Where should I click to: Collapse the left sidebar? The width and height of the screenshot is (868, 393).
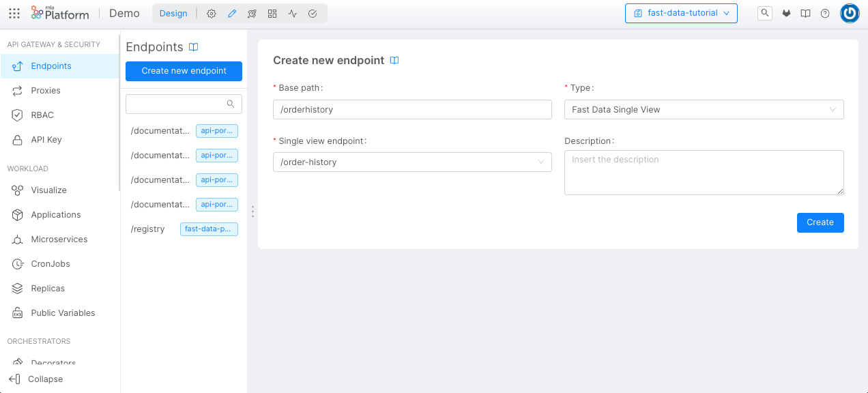[36, 379]
